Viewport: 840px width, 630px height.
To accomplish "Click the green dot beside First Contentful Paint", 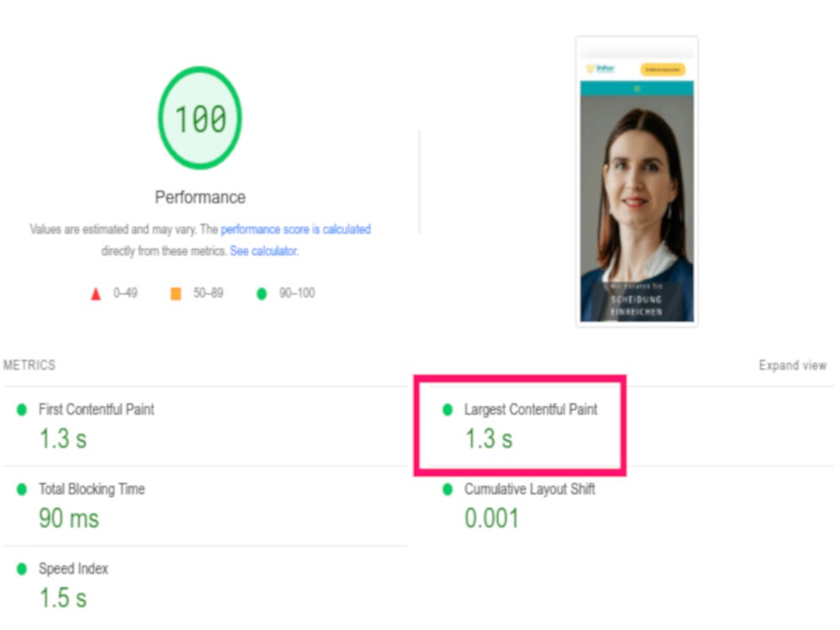I will [x=22, y=410].
